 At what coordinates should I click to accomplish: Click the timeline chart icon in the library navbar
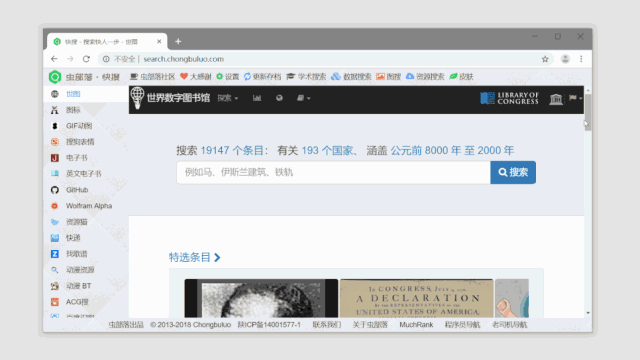(257, 98)
